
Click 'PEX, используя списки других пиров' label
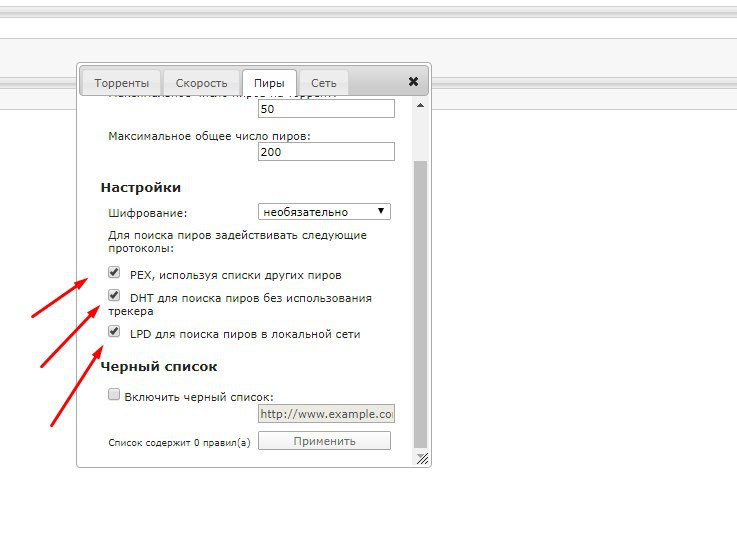pyautogui.click(x=235, y=275)
